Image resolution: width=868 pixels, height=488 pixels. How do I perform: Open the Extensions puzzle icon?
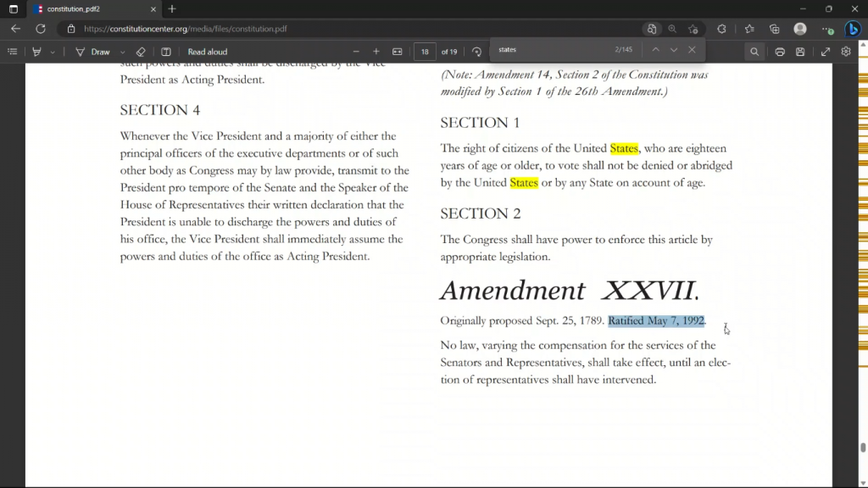point(721,29)
